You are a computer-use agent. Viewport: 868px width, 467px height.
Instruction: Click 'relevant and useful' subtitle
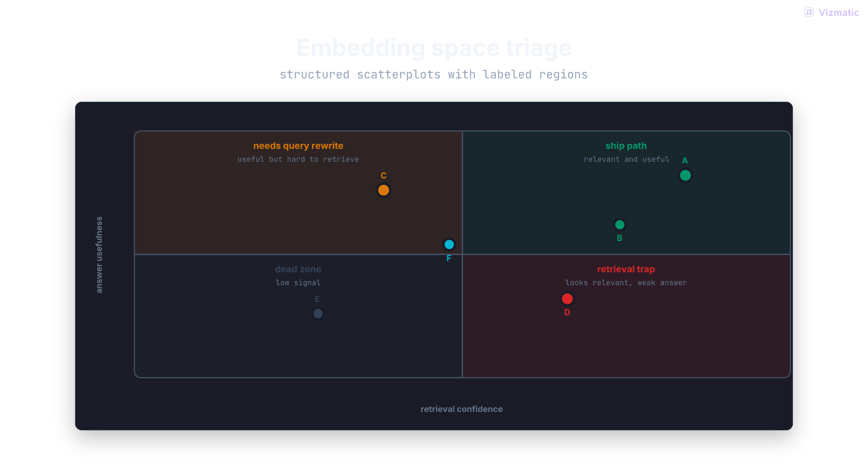[x=626, y=159]
